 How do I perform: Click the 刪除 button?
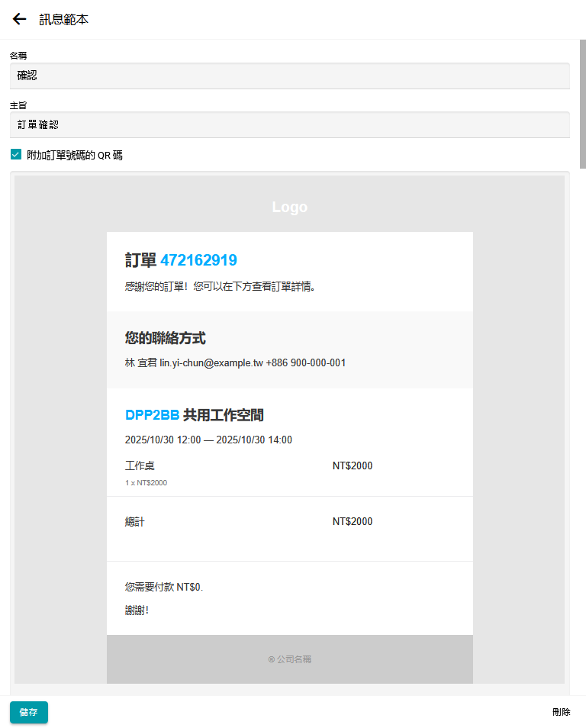[561, 712]
